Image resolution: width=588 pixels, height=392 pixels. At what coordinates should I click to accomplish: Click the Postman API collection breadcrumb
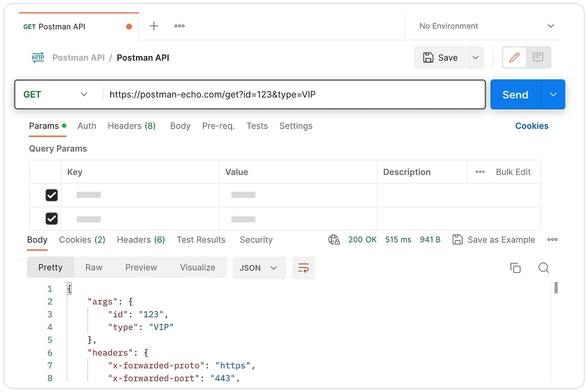click(x=79, y=57)
